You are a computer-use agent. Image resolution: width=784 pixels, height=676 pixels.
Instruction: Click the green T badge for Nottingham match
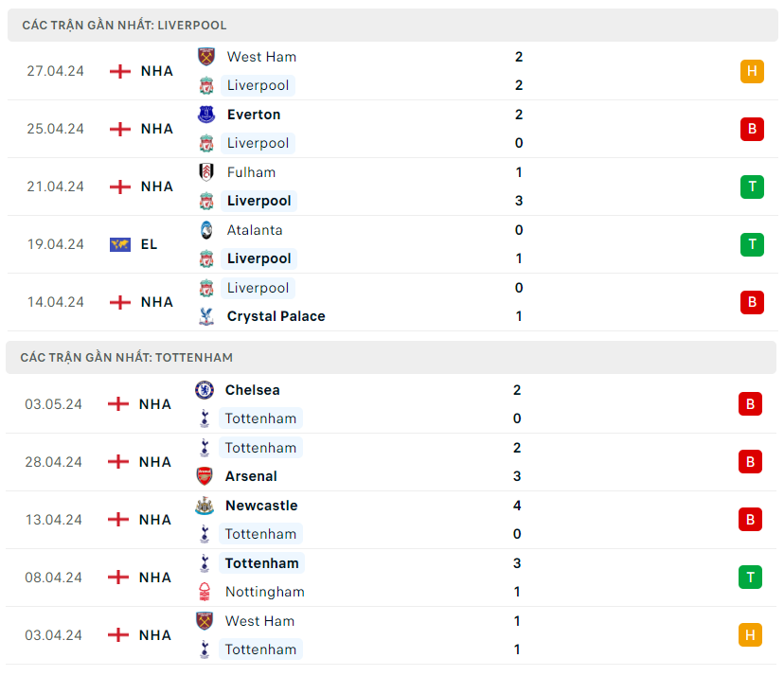click(750, 577)
